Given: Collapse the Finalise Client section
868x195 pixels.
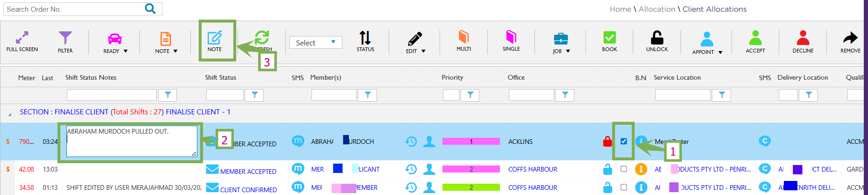Looking at the screenshot, I should coord(10,114).
